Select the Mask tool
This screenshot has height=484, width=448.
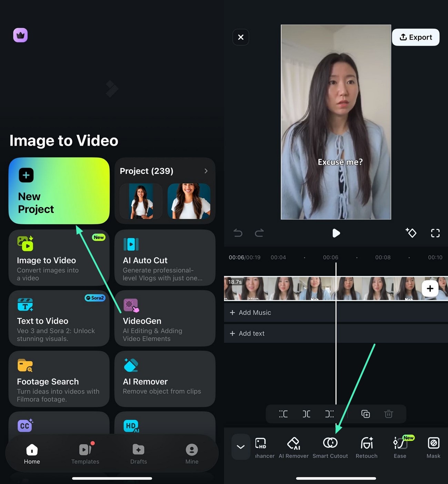433,446
